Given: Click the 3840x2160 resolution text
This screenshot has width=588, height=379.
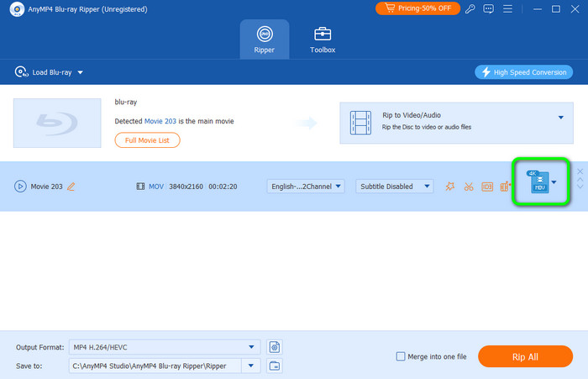Looking at the screenshot, I should (x=186, y=187).
